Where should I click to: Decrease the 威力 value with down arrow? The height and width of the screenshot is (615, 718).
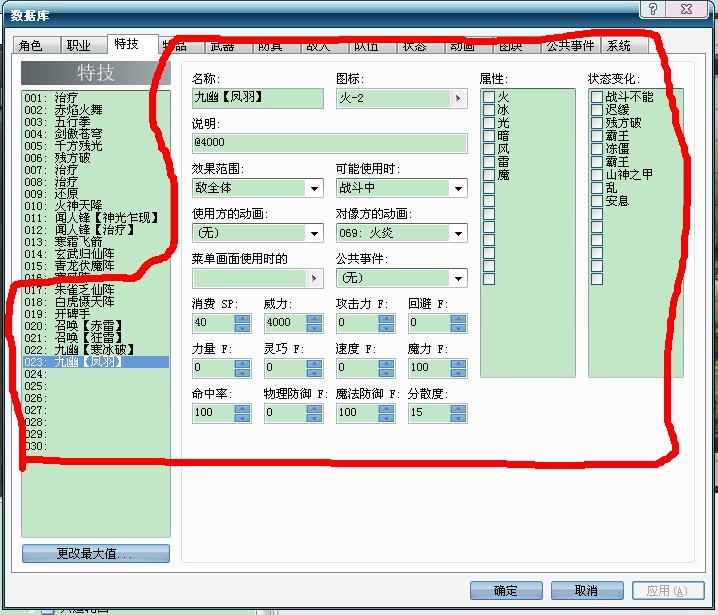[x=314, y=327]
